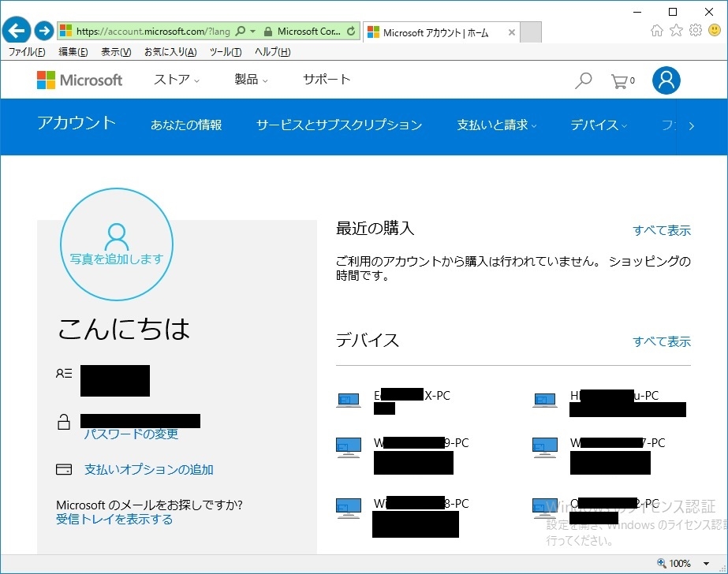
Task: Open the サポート link
Action: pyautogui.click(x=327, y=80)
